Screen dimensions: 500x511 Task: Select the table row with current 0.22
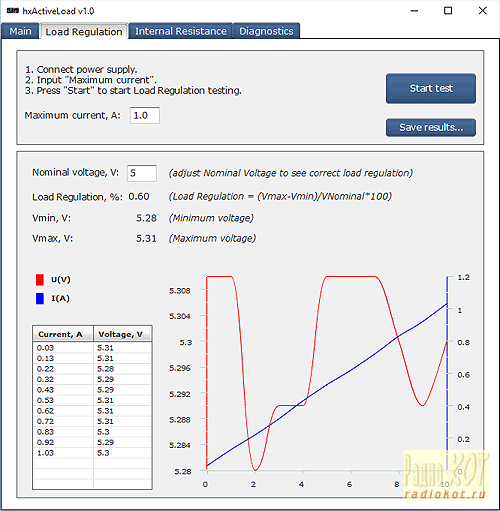click(92, 369)
